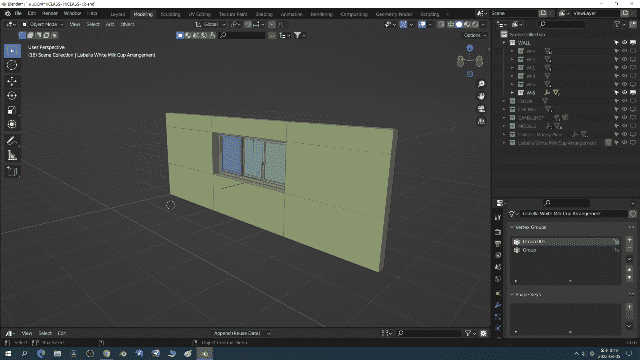Open the Render properties tab
Viewport: 640px width, 360px height.
[498, 232]
